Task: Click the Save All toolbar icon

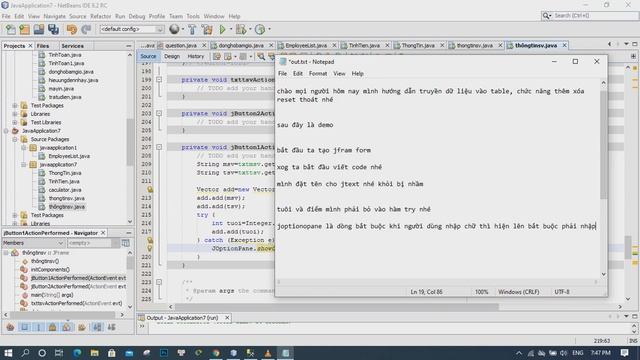Action: coord(53,29)
